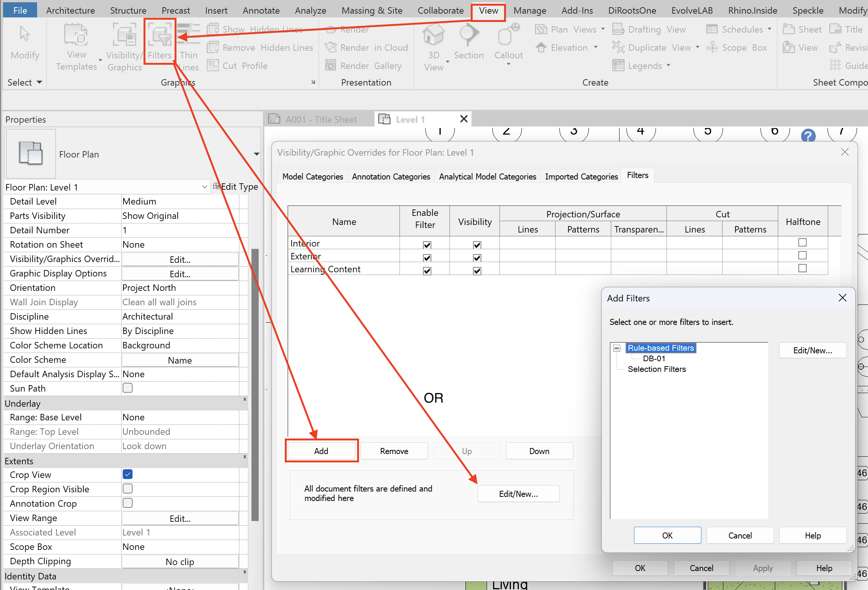This screenshot has height=590, width=868.
Task: Switch to the Model Categories tab
Action: (x=312, y=176)
